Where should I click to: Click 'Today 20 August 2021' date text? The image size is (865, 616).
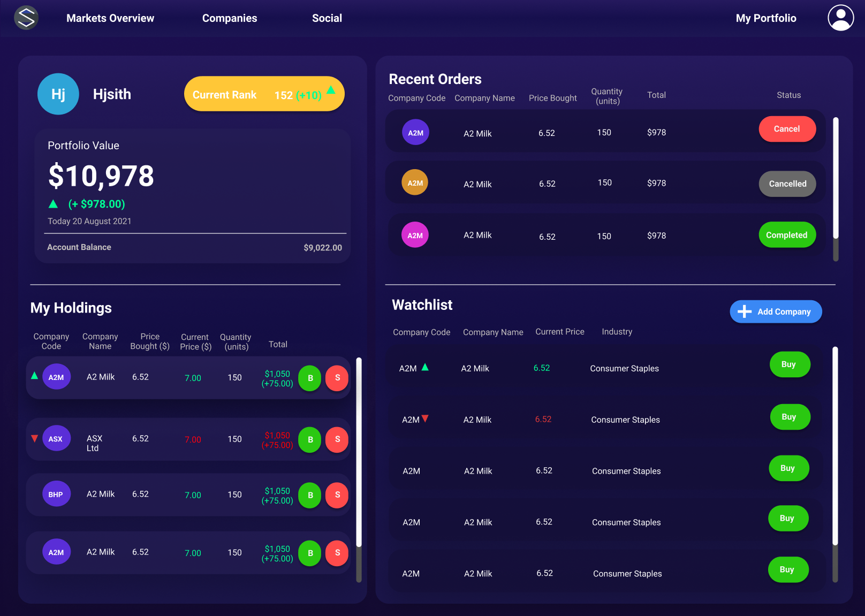tap(89, 221)
